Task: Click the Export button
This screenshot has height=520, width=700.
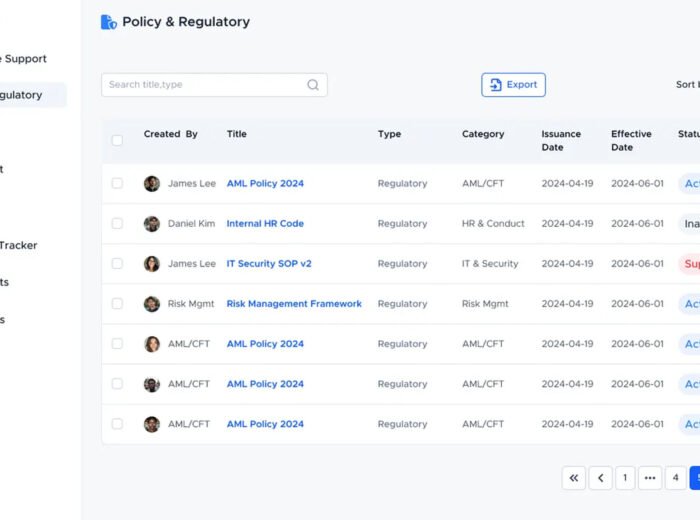Action: pyautogui.click(x=513, y=85)
